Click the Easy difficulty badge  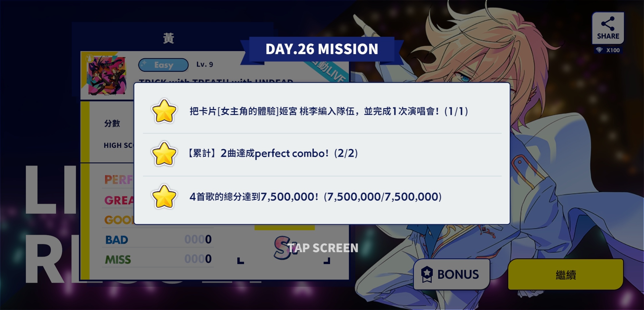click(163, 65)
